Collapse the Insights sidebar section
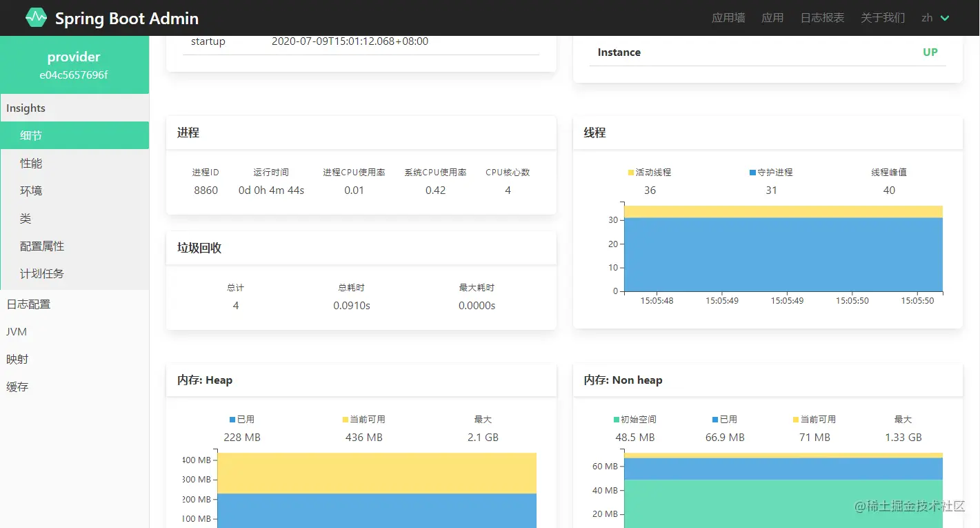The width and height of the screenshot is (980, 528). (74, 108)
